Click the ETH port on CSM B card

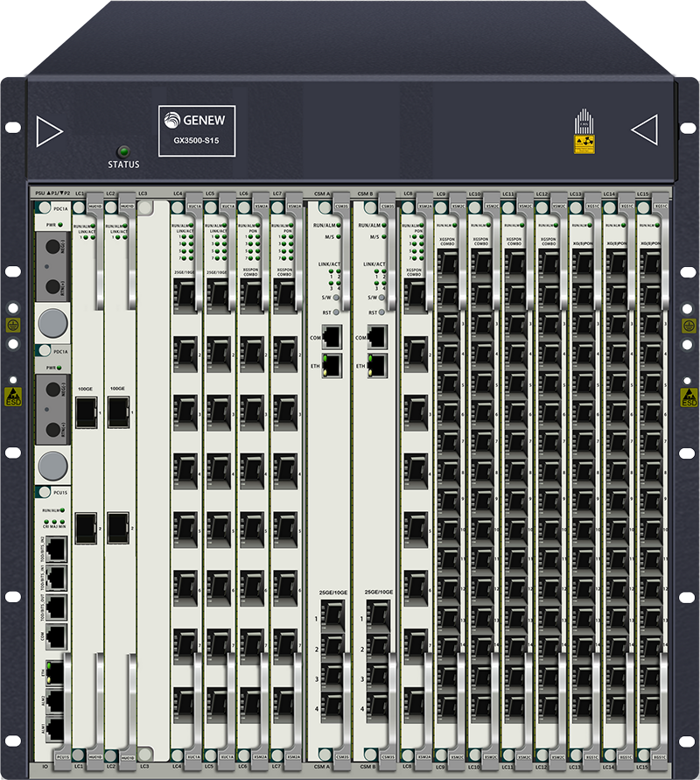376,366
